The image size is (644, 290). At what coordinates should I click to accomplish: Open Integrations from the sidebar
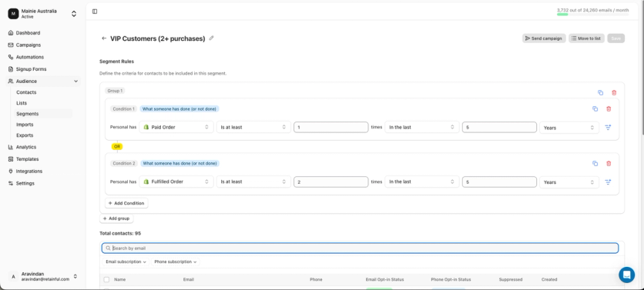(x=29, y=171)
